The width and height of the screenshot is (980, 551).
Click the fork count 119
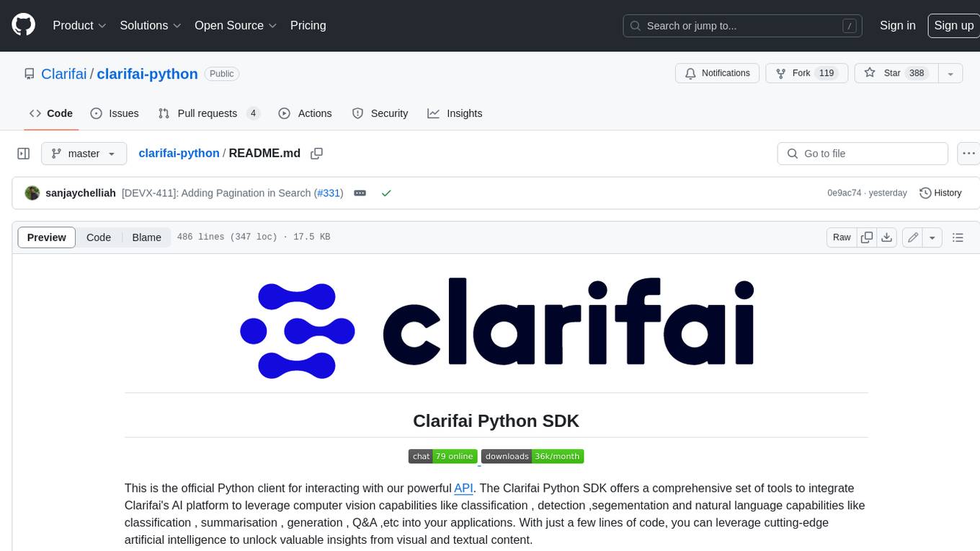pyautogui.click(x=827, y=73)
